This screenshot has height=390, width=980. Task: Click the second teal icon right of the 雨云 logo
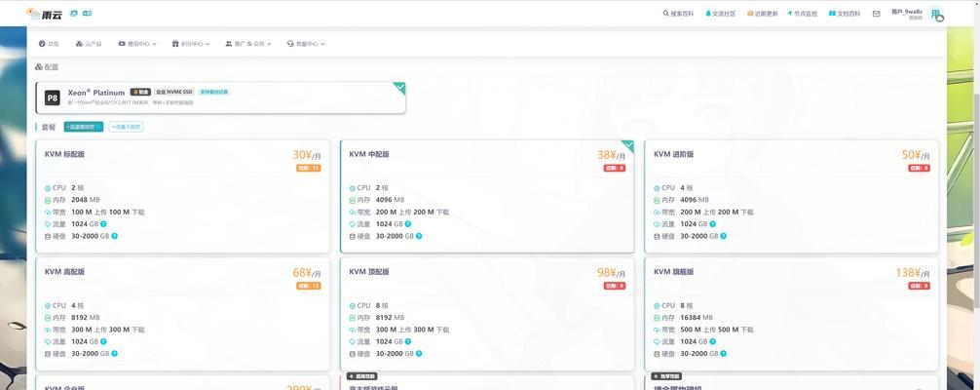click(x=87, y=13)
